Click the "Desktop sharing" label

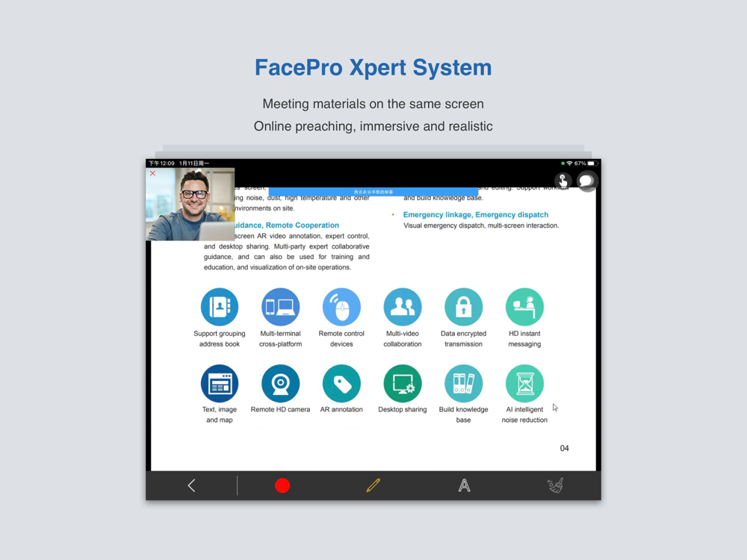pos(403,409)
